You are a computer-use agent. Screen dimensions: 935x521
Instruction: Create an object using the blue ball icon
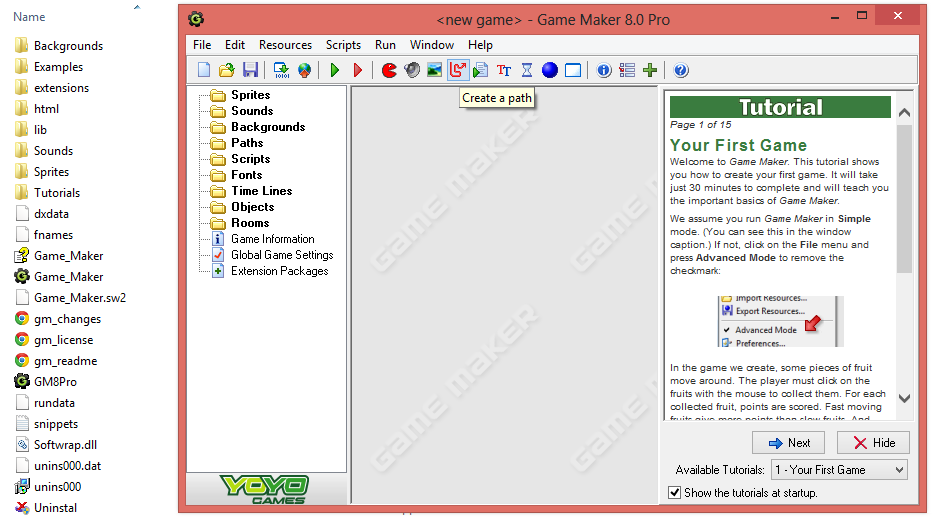pos(550,70)
